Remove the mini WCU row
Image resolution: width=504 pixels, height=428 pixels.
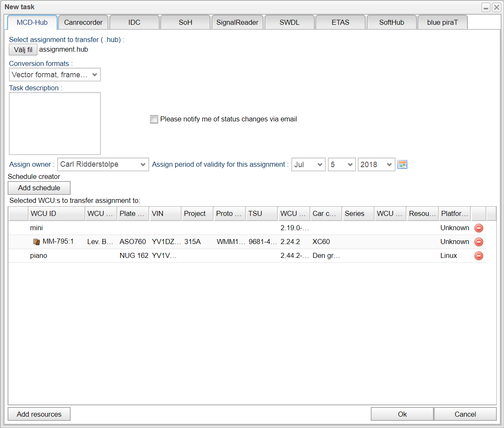[478, 228]
